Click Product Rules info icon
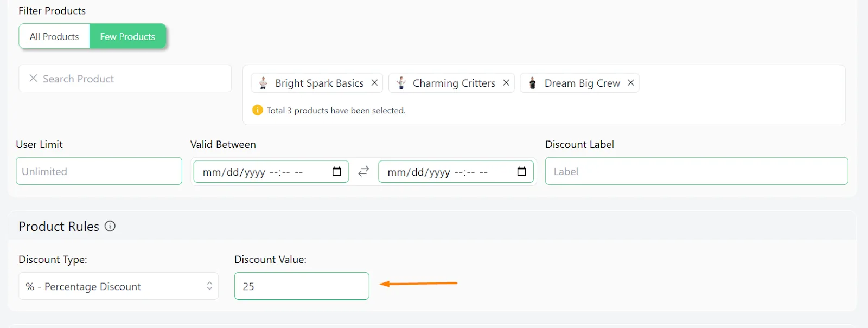 coord(110,227)
